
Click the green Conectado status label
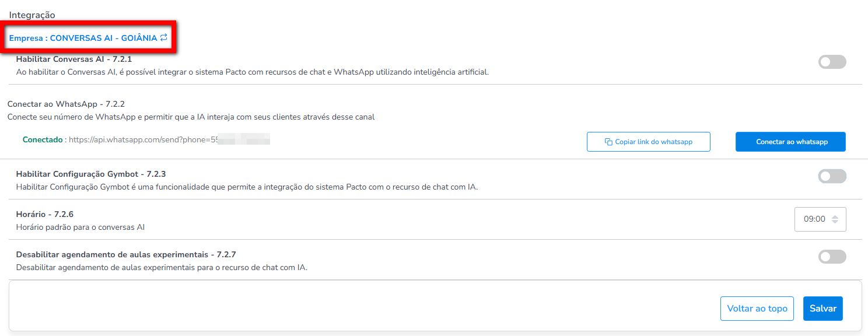[x=43, y=140]
